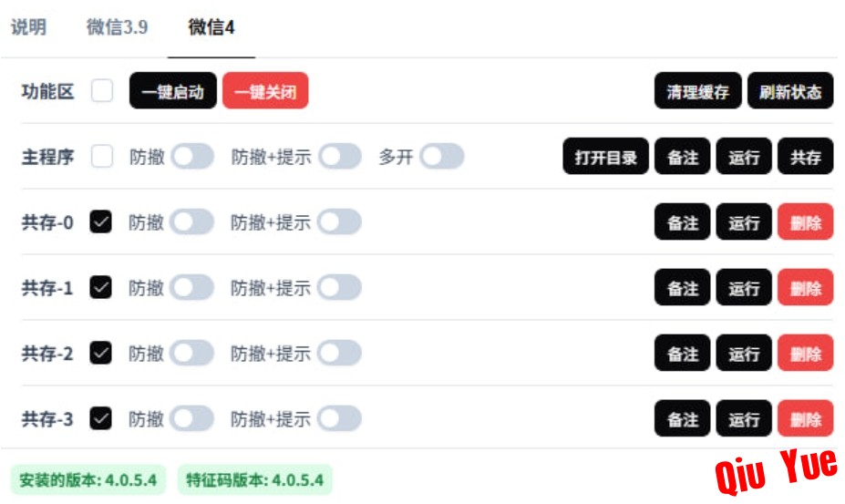Click the 共存 button in 主程序 row
The width and height of the screenshot is (845, 504).
pos(806,157)
